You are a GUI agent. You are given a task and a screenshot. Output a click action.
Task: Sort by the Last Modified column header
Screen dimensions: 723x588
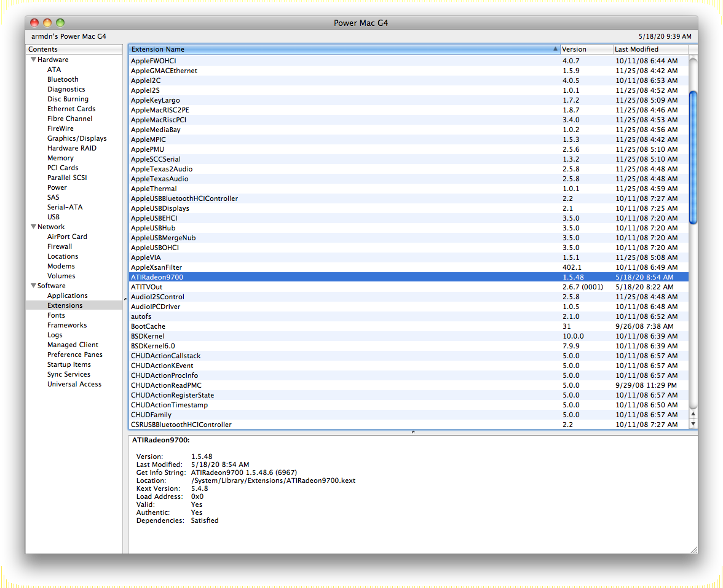point(650,49)
